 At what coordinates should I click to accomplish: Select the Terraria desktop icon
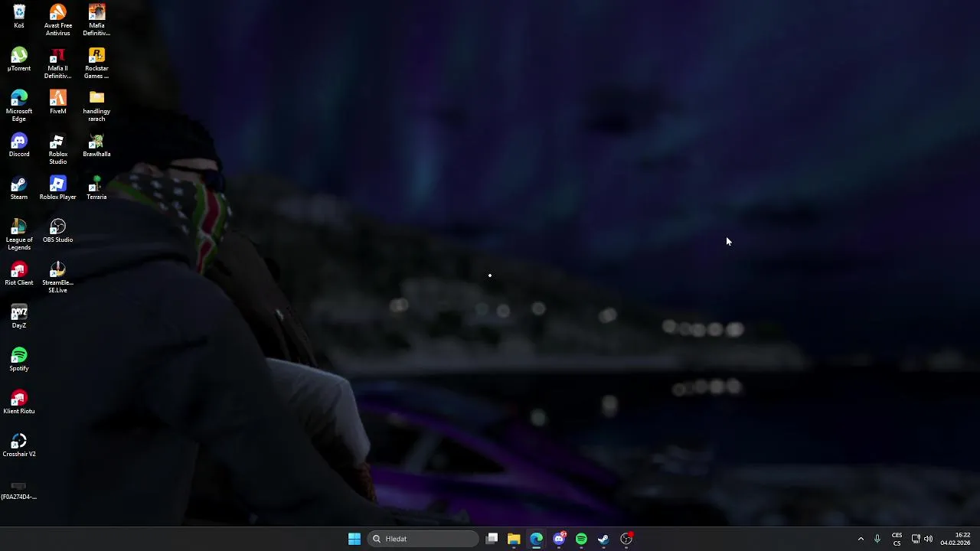pyautogui.click(x=96, y=188)
